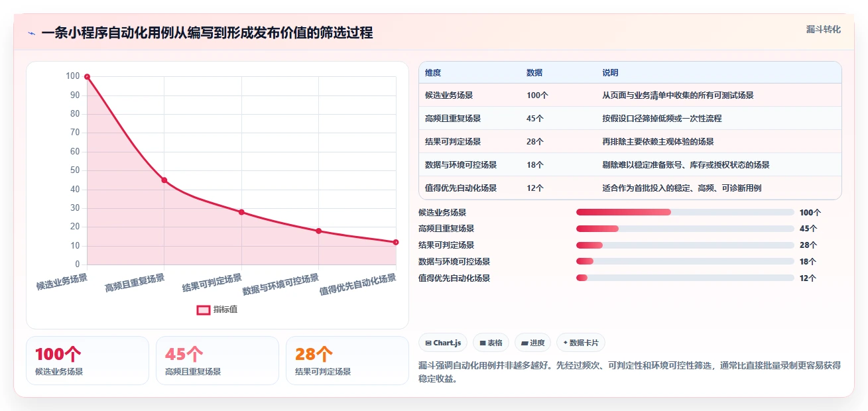The image size is (868, 411).
Task: Click the 进度 chip
Action: click(x=533, y=343)
